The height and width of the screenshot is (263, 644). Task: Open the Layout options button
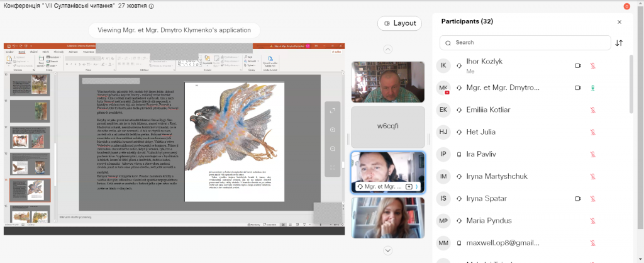coord(399,23)
